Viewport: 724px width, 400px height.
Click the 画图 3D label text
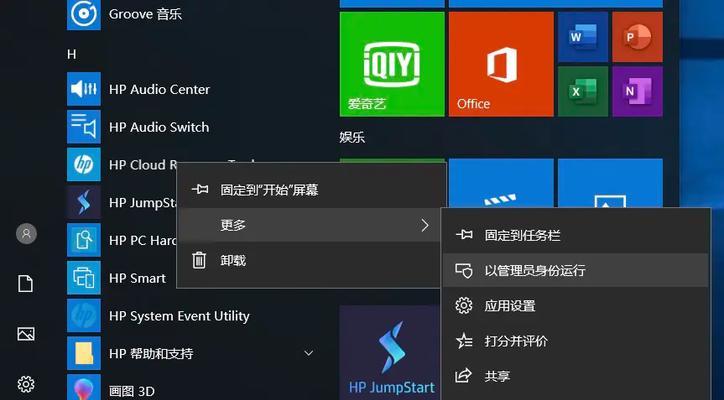(132, 391)
